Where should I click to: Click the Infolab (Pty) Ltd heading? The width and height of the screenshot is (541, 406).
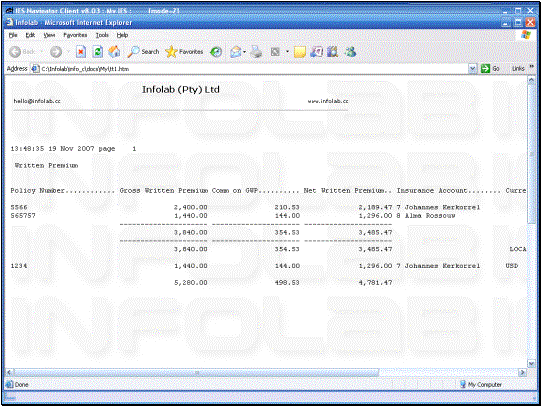coord(181,89)
